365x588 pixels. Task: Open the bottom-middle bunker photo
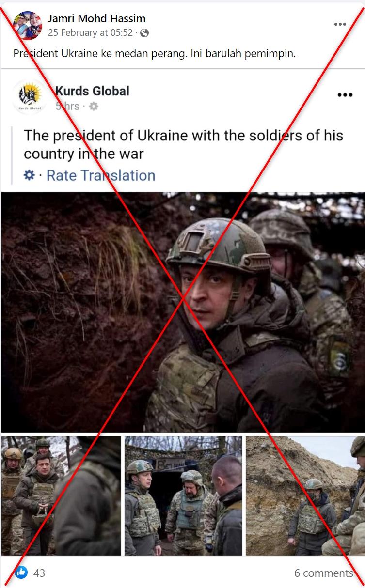[183, 495]
